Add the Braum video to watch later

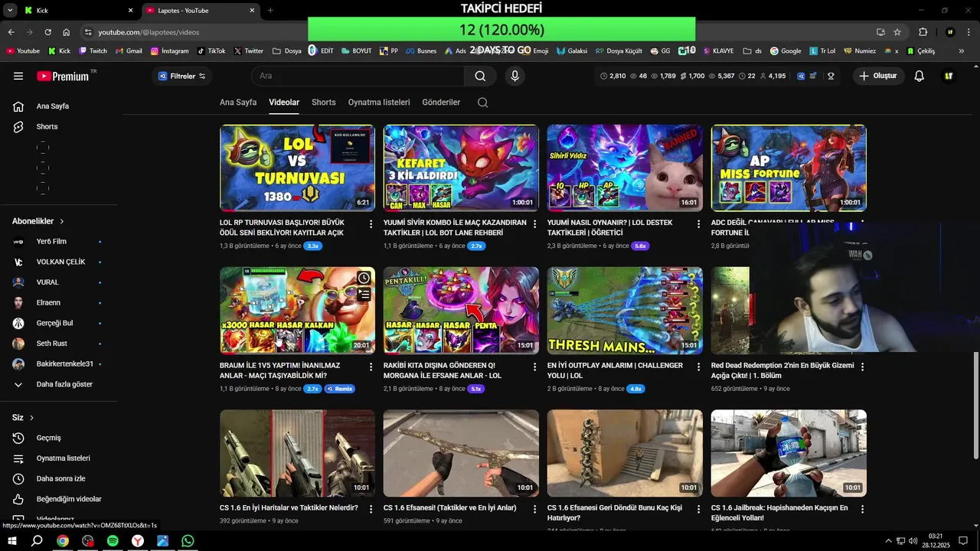[364, 278]
